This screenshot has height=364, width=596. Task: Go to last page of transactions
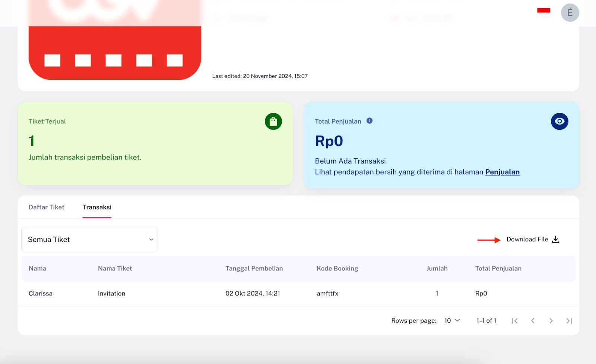point(569,321)
